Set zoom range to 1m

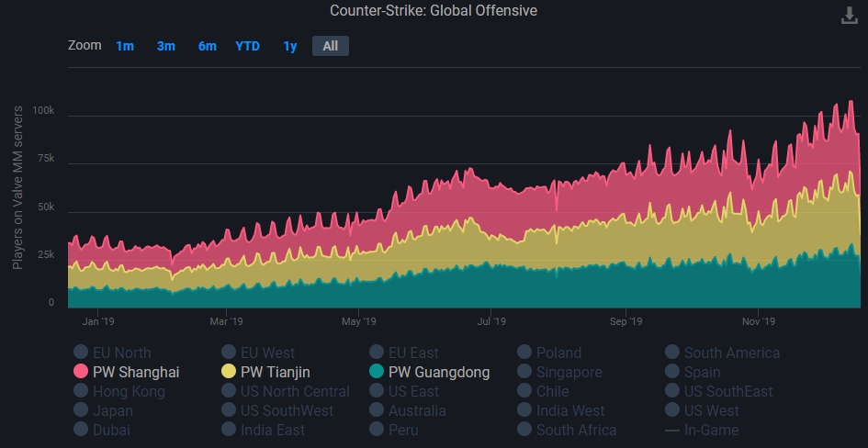point(125,46)
